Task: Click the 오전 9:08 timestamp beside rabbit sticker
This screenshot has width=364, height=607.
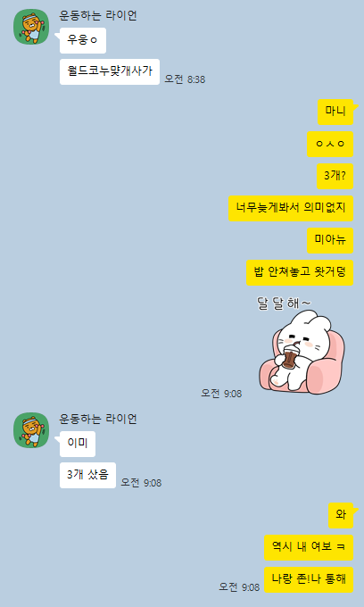Action: (x=221, y=394)
